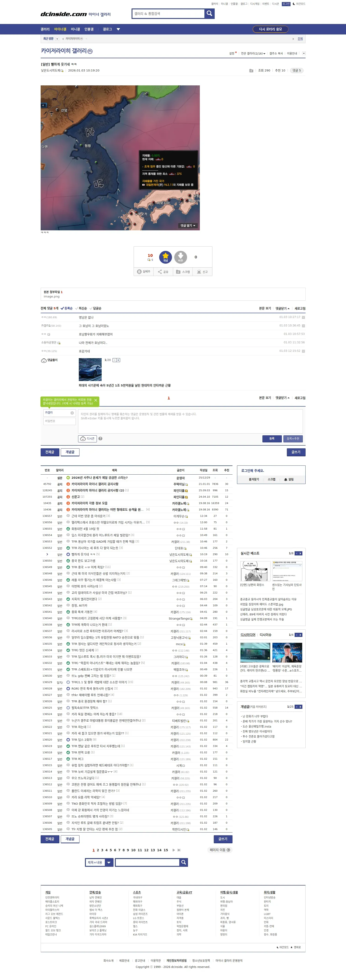The width and height of the screenshot is (346, 980).
Task: Share the post via the 공유 icon
Action: 163,272
